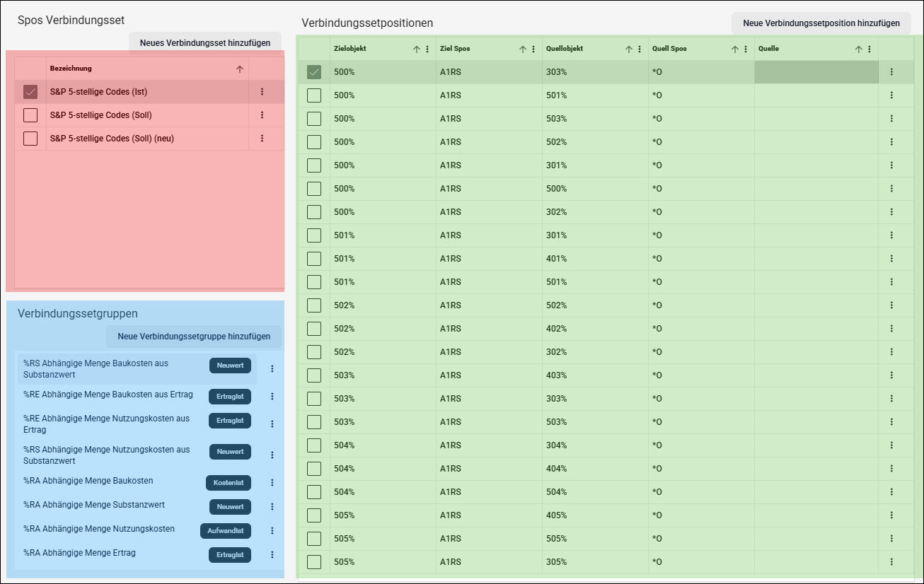Click Neue Verbindungssetposition hinzufügen button
924x584 pixels.
(821, 23)
